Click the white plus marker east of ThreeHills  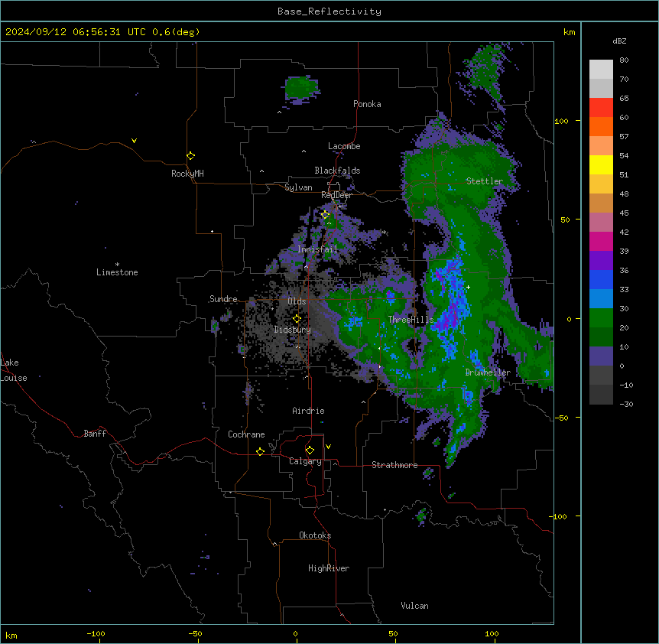pyautogui.click(x=468, y=287)
